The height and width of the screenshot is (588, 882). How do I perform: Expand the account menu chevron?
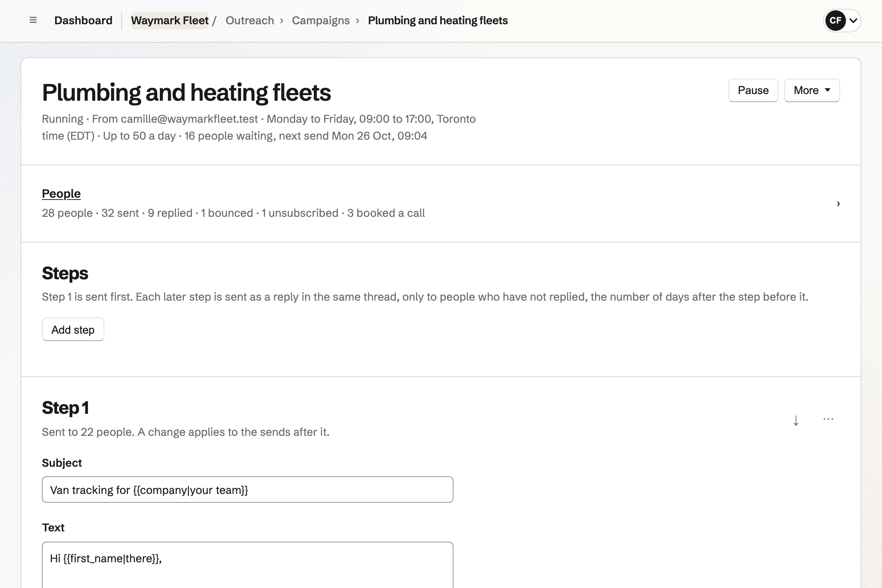click(853, 21)
